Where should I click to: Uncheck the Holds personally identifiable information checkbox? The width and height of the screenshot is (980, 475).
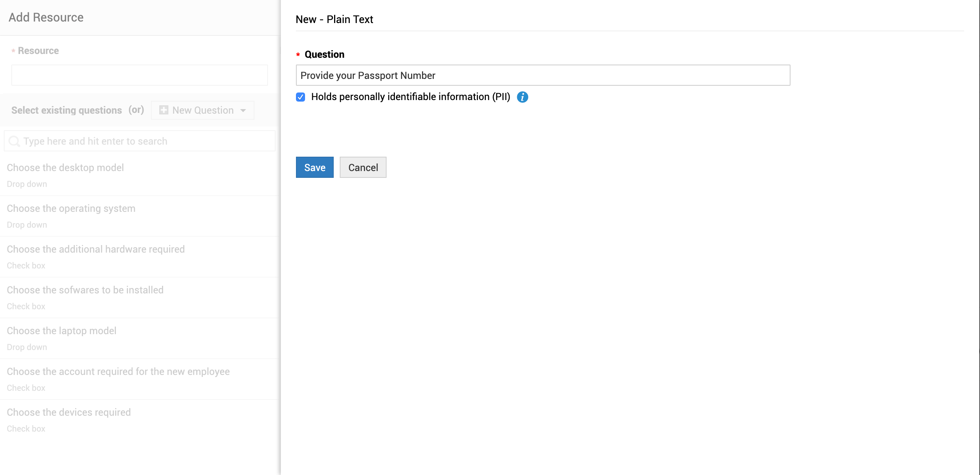point(300,97)
